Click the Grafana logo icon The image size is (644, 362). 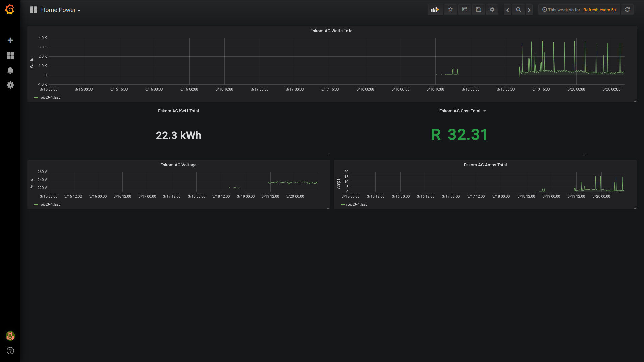tap(10, 9)
